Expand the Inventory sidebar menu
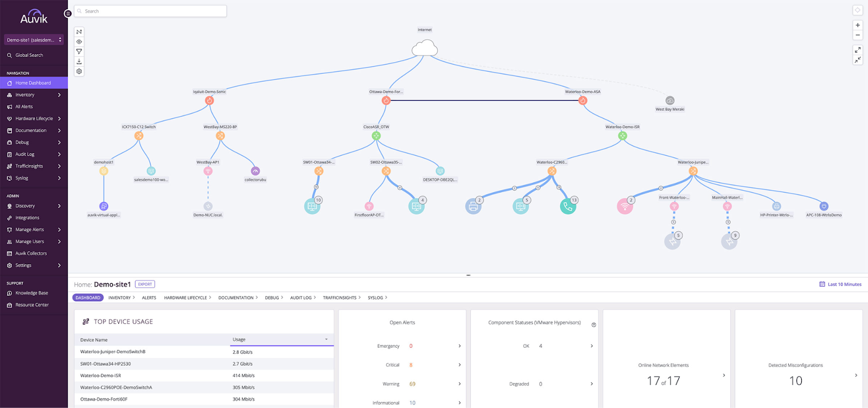 click(x=34, y=95)
